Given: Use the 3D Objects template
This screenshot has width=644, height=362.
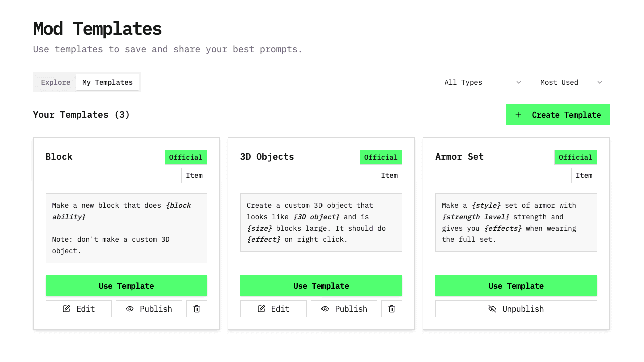Looking at the screenshot, I should tap(321, 286).
